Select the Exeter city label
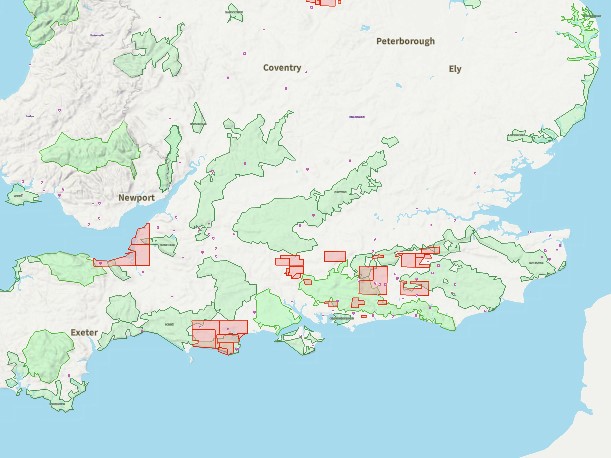Screen dimensions: 611x458 pyautogui.click(x=85, y=332)
